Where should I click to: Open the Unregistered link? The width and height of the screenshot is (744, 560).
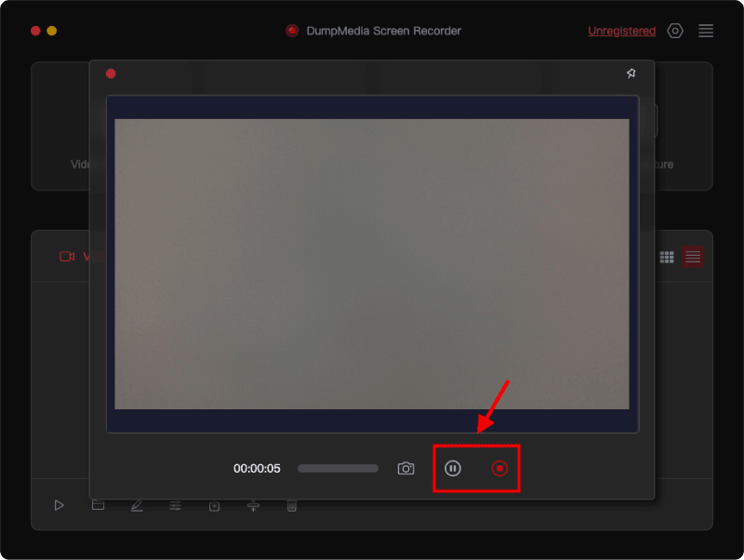point(621,31)
